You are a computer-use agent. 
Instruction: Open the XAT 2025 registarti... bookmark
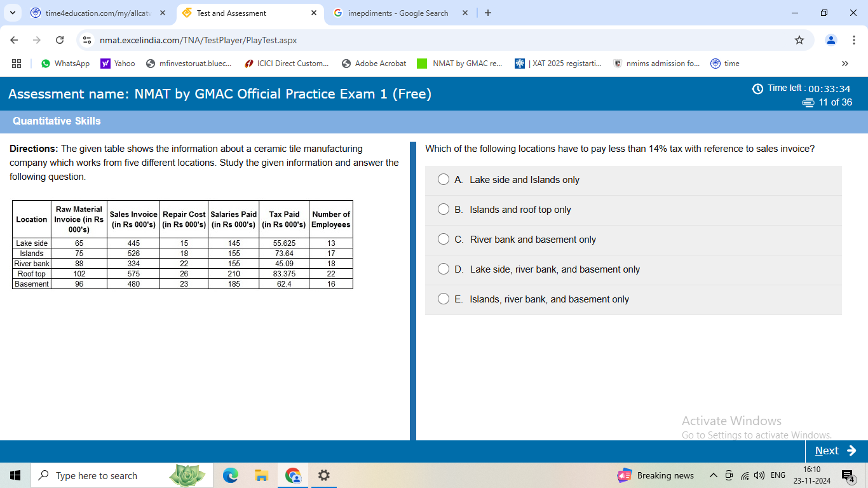click(558, 64)
